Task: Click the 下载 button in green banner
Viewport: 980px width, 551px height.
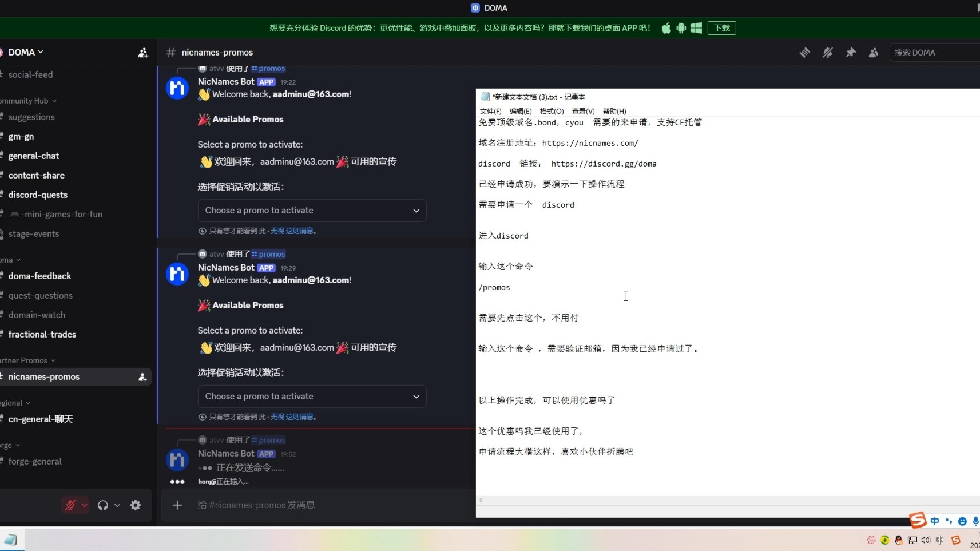Action: [721, 28]
